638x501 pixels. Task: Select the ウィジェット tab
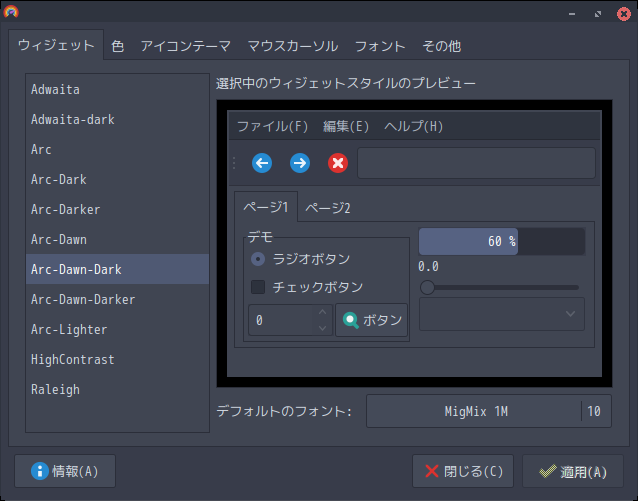point(56,45)
